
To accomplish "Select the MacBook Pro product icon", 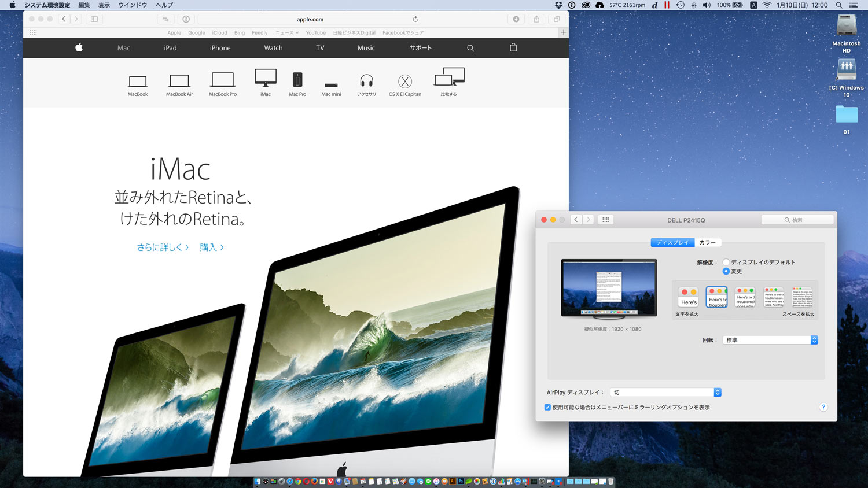I will [223, 80].
